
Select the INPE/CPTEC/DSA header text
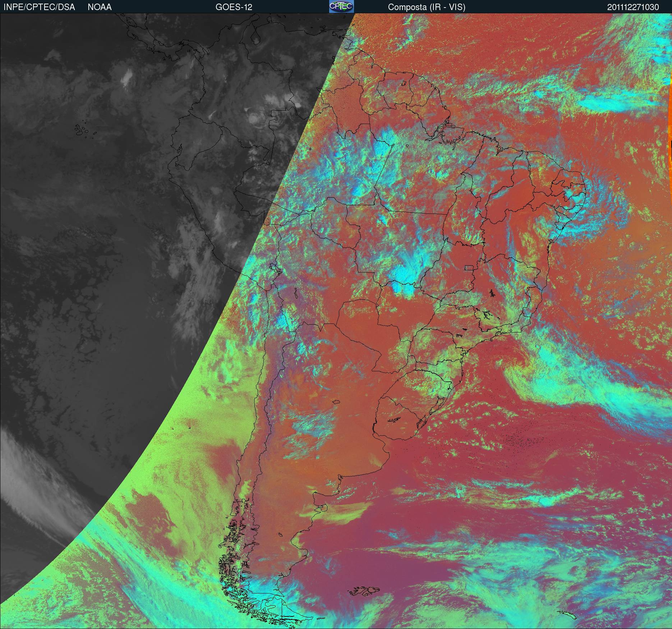(x=39, y=7)
